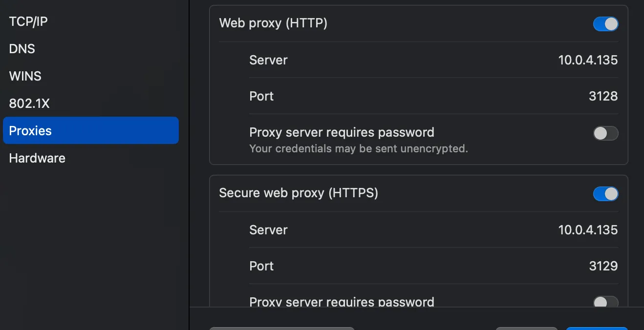This screenshot has width=644, height=330.
Task: Open the TCP/IP settings tab
Action: (x=28, y=21)
